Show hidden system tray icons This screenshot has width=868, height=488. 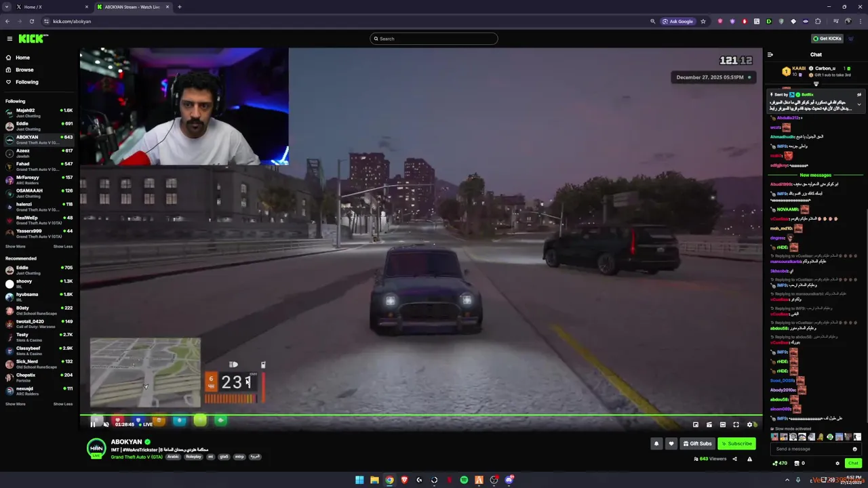point(787,480)
